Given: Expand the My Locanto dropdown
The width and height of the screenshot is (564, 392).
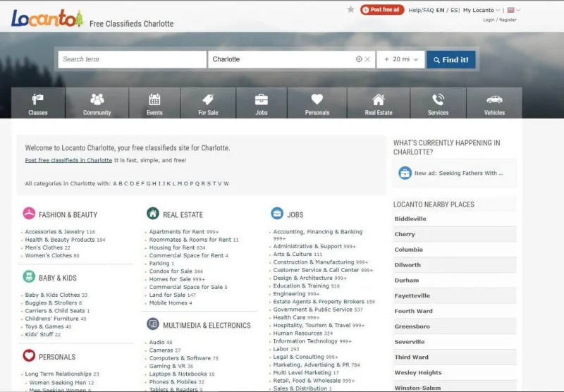Looking at the screenshot, I should coord(482,10).
